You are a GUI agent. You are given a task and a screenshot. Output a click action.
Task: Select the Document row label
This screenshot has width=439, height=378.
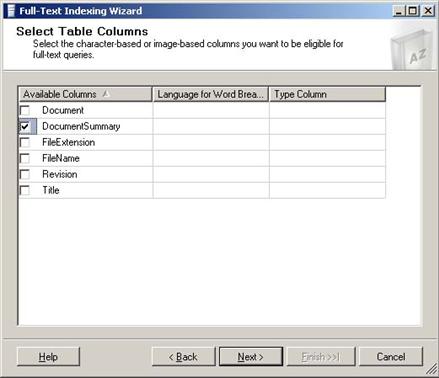coord(63,110)
